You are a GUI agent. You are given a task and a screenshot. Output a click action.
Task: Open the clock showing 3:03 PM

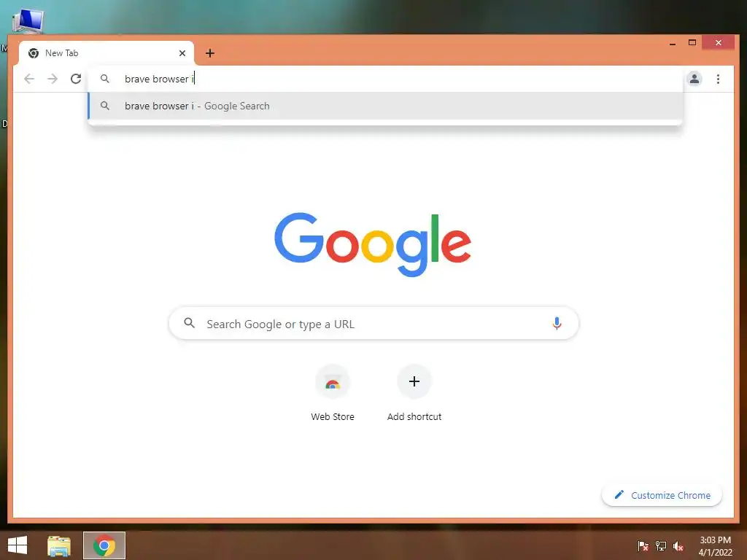click(x=715, y=546)
